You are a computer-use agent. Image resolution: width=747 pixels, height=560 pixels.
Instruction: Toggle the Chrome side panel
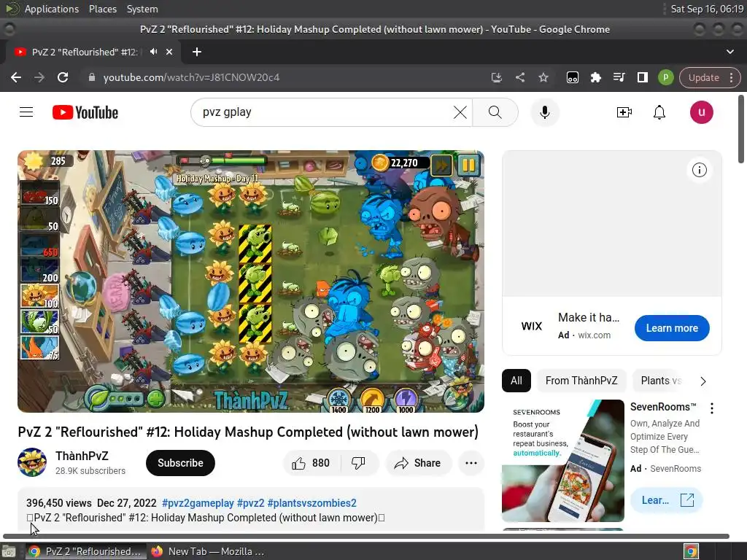pos(642,77)
